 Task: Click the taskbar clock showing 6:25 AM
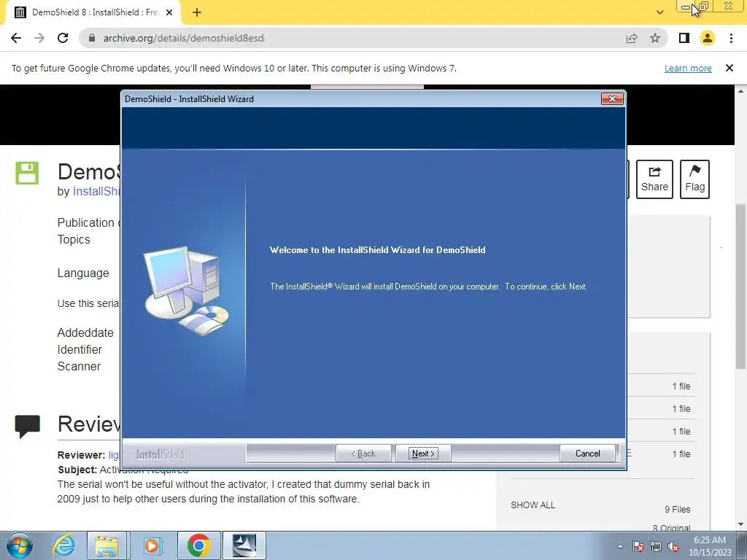710,546
